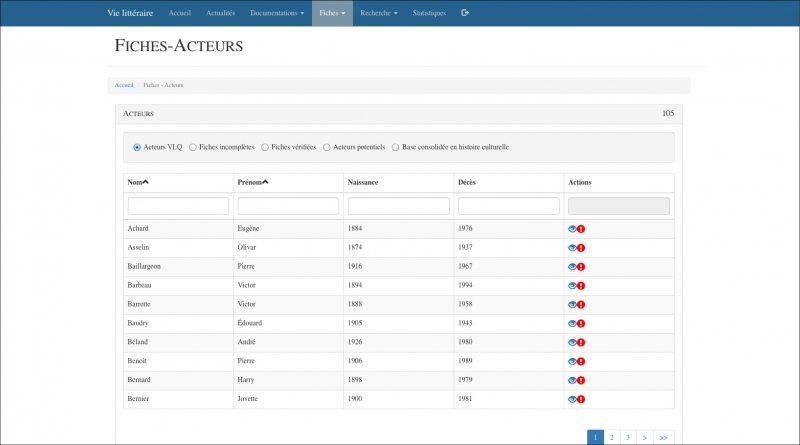800x445 pixels.
Task: Choose the Fiches vérifiées option
Action: [x=265, y=147]
